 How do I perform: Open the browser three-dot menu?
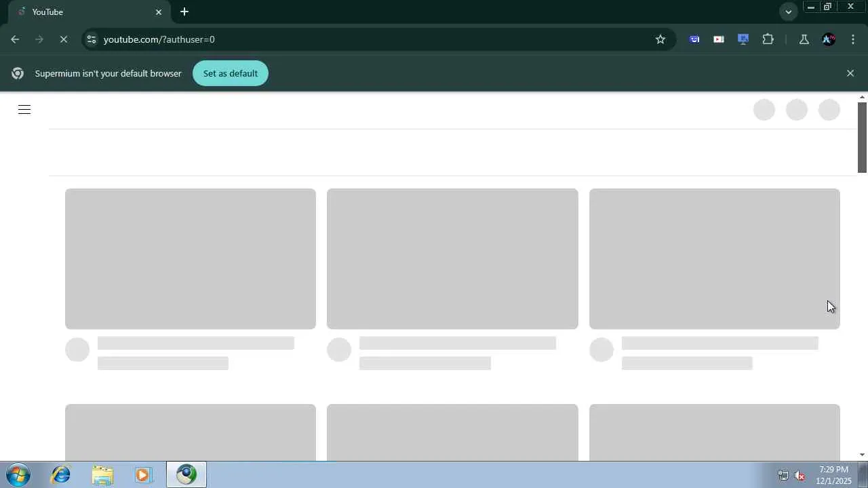click(853, 39)
